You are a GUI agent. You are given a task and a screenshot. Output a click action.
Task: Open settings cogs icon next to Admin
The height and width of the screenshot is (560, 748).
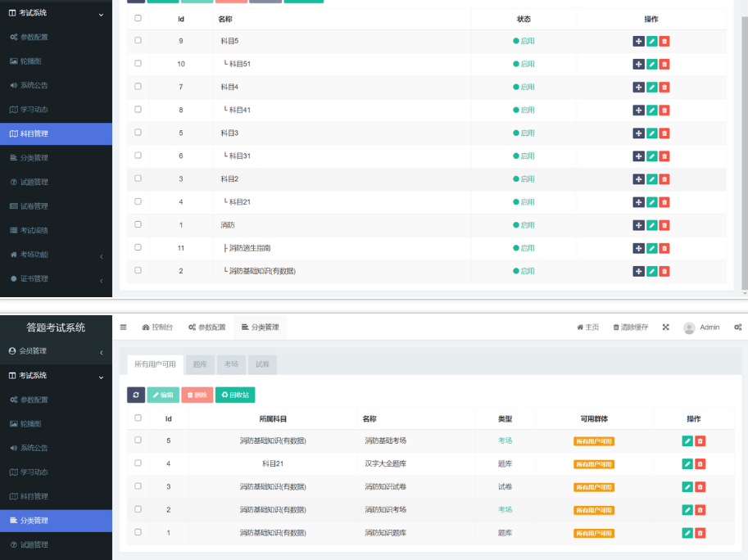click(737, 327)
